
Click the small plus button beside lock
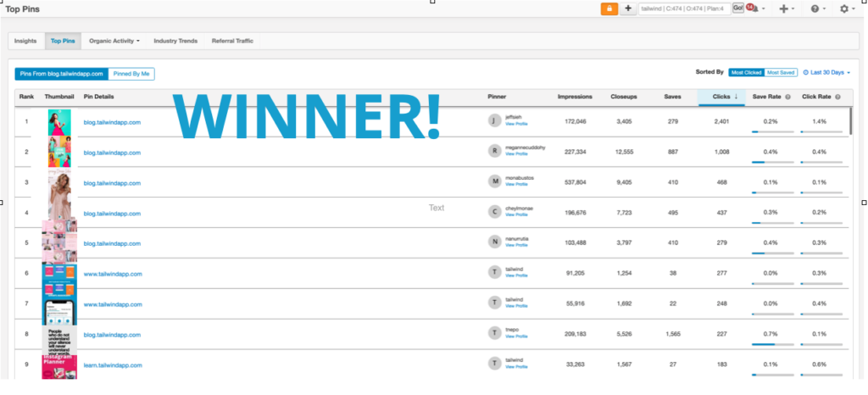click(628, 8)
